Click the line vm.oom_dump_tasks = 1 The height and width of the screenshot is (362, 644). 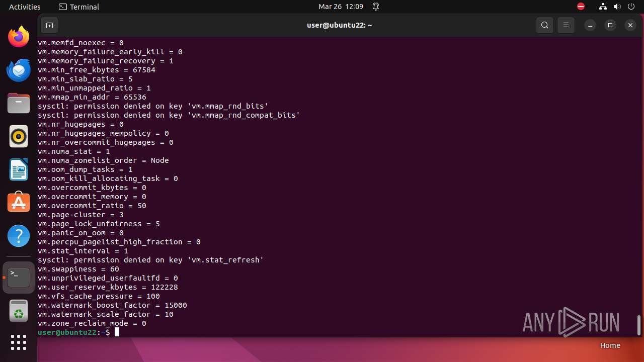coord(85,169)
